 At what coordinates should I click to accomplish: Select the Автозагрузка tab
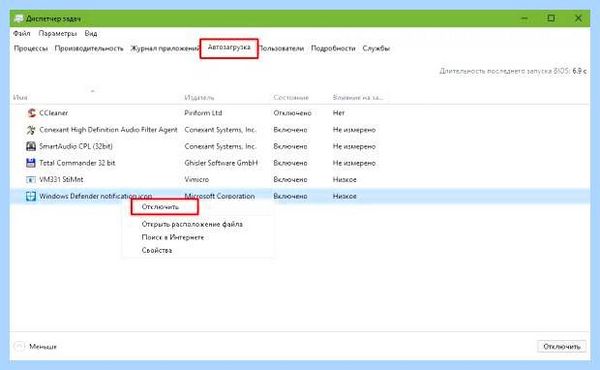tap(229, 47)
